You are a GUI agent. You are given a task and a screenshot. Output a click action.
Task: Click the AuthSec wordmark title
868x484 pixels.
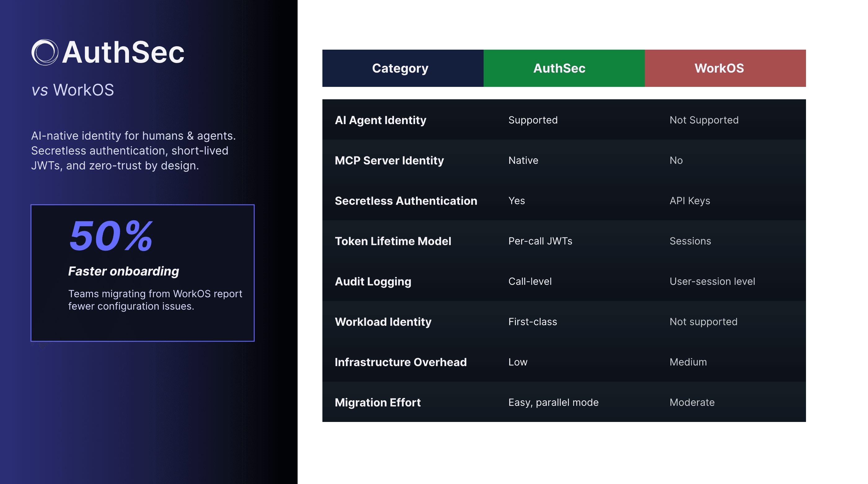[x=123, y=52]
